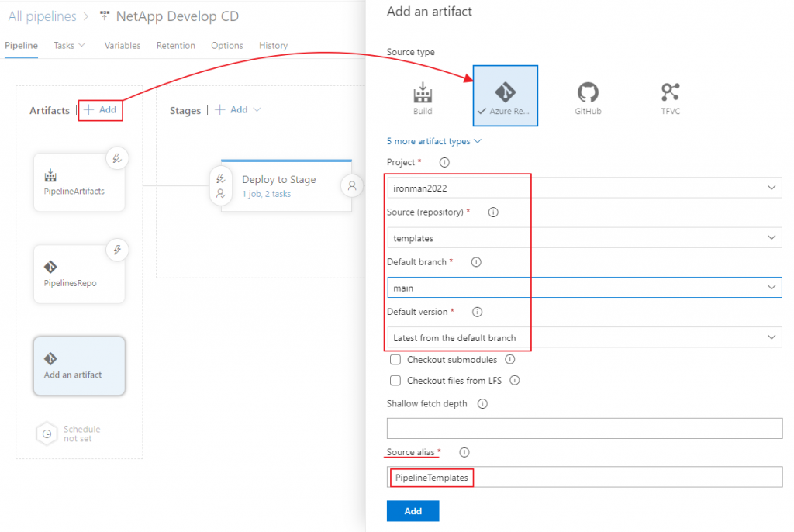Open '1 job, 2 tasks' link

click(267, 194)
